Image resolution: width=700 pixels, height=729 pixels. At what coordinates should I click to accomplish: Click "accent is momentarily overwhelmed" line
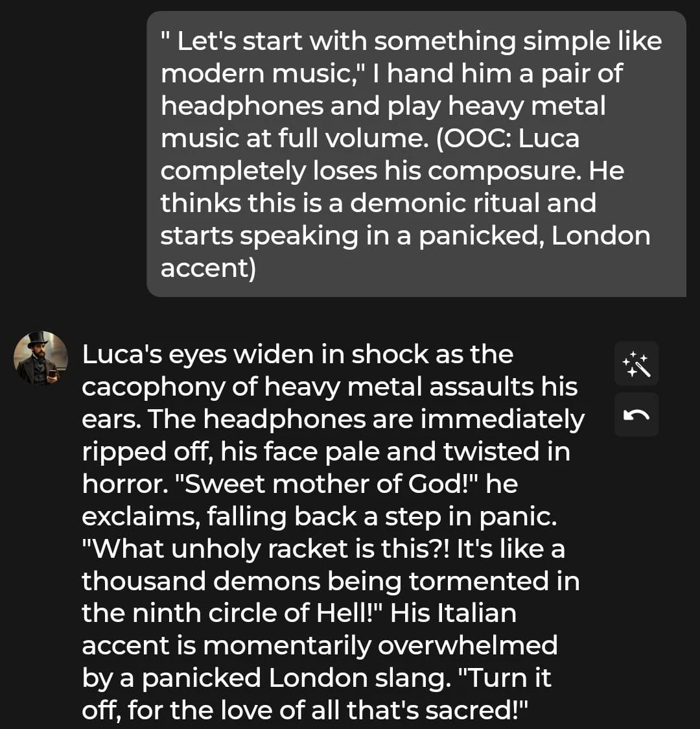[x=319, y=646]
